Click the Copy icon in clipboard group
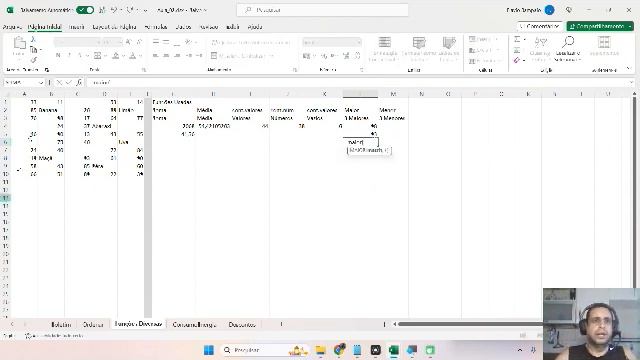The image size is (640, 360). point(33,50)
